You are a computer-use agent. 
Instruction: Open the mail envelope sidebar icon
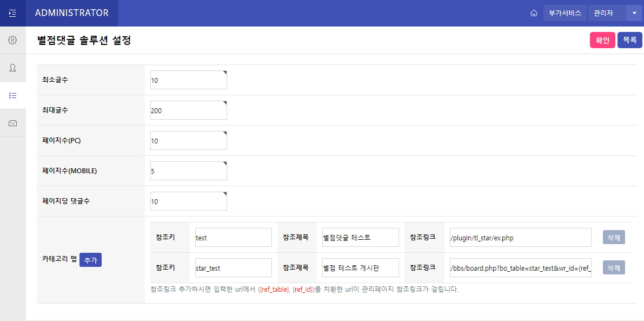(12, 123)
